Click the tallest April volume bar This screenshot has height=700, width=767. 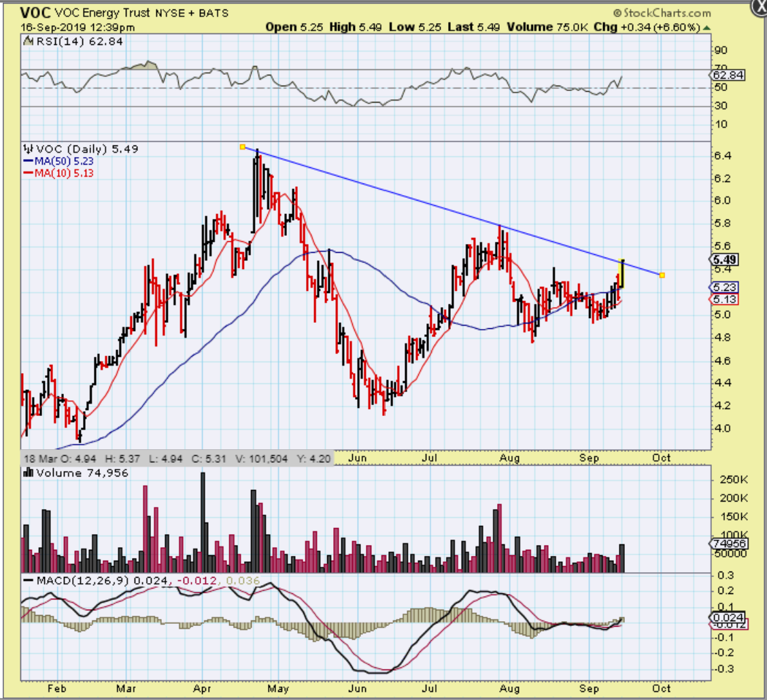click(x=203, y=522)
